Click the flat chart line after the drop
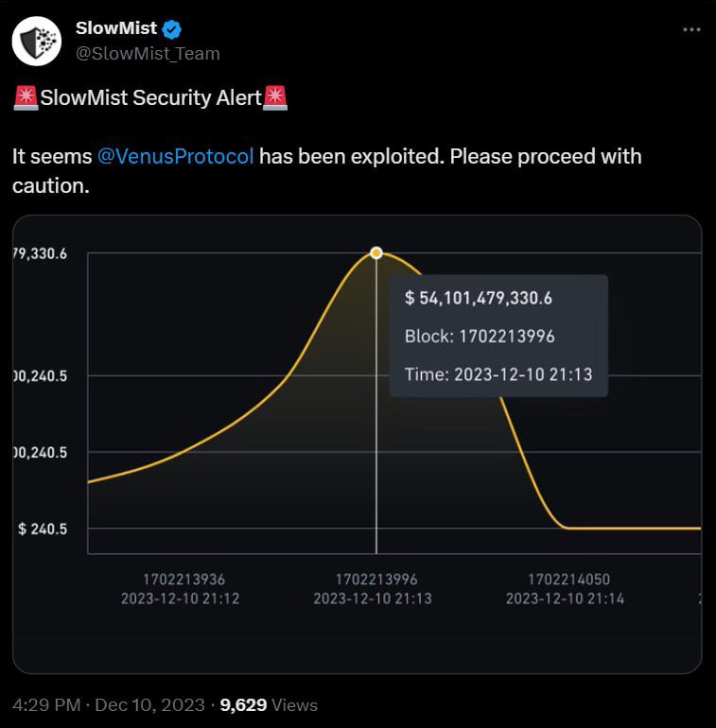This screenshot has height=728, width=716. (x=634, y=529)
